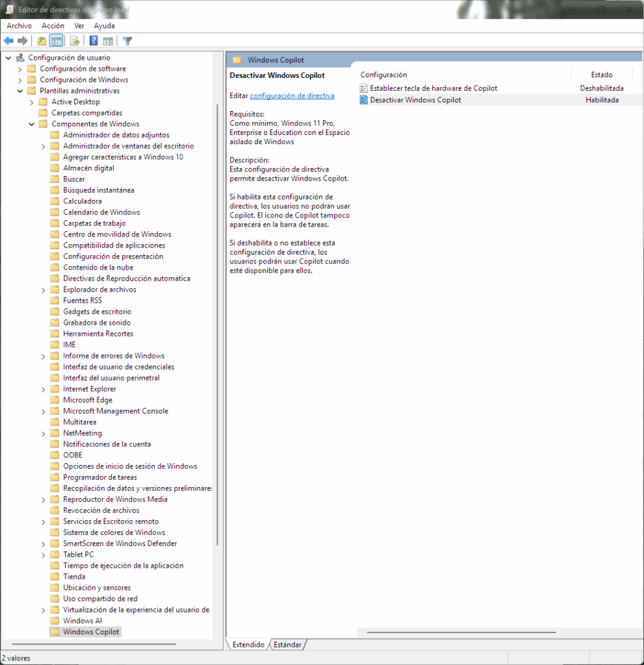Sort by the Estado column header
The height and width of the screenshot is (665, 644).
point(602,75)
